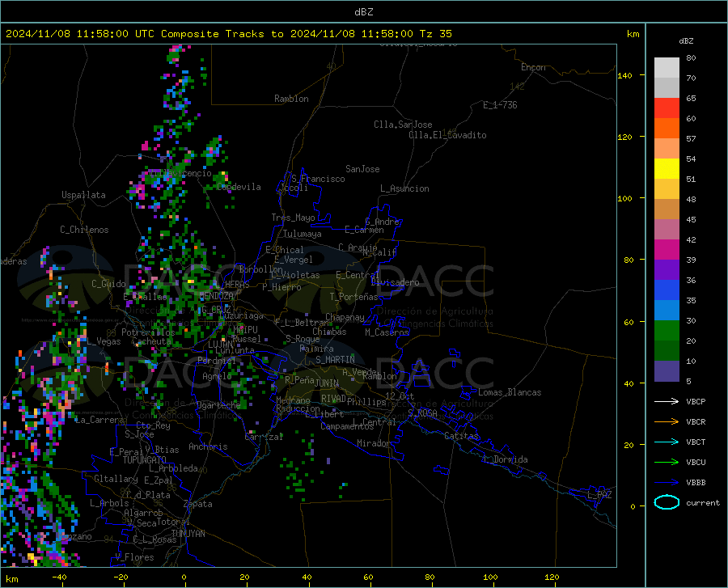Image resolution: width=728 pixels, height=588 pixels.
Task: Click the 'MENDOZA' city label
Action: (216, 296)
